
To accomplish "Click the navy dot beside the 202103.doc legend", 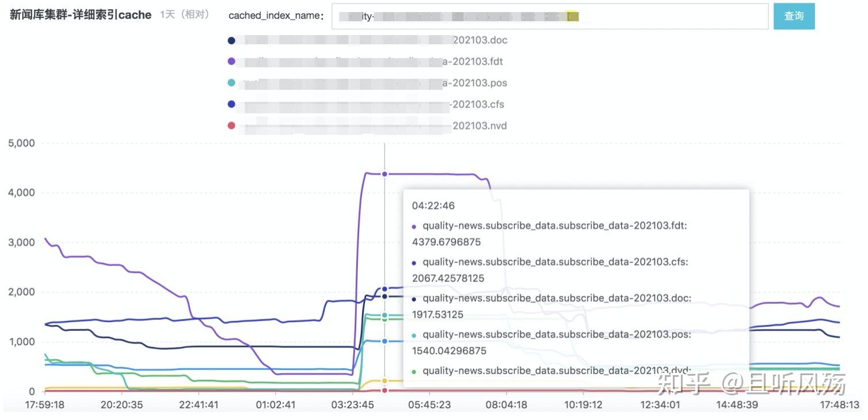I will tap(231, 40).
